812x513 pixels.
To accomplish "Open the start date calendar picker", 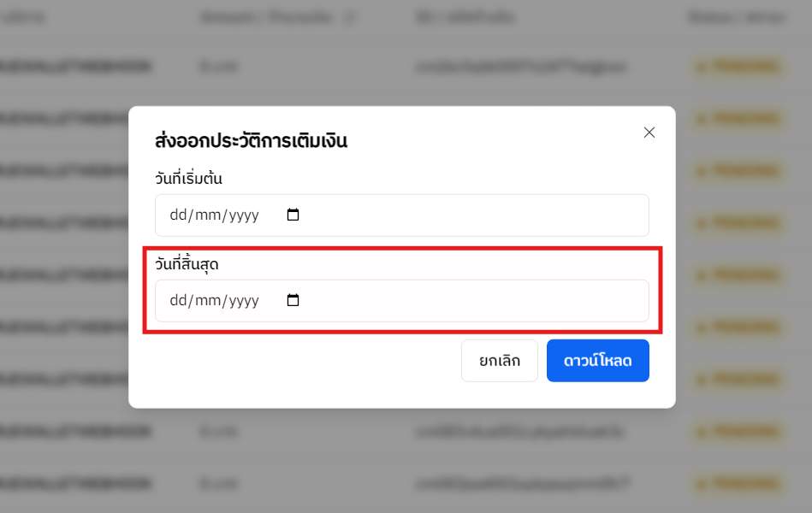I will (x=293, y=215).
